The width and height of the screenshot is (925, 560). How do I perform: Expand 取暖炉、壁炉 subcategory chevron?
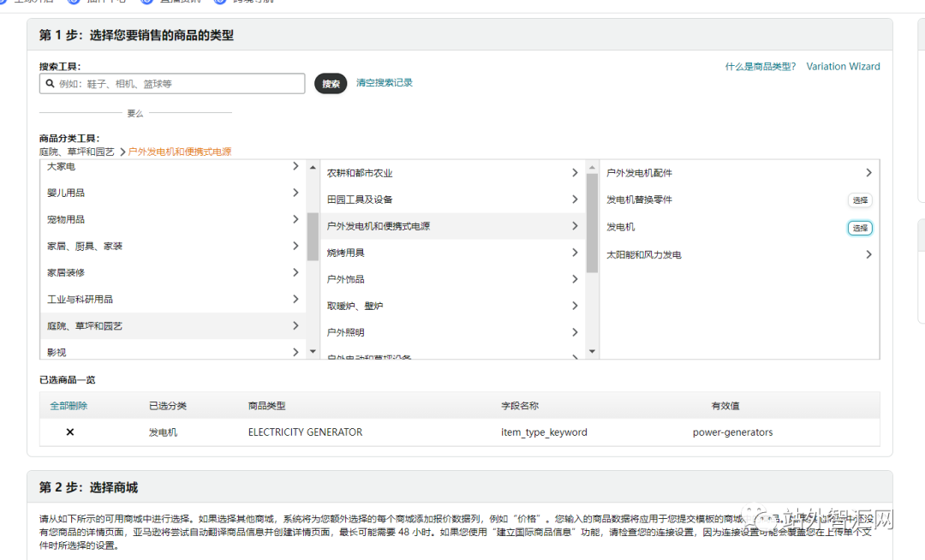pos(575,306)
